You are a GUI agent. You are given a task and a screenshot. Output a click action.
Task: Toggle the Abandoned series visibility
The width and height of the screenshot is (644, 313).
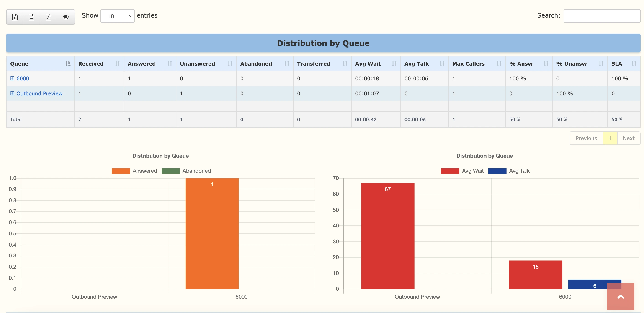click(x=186, y=171)
